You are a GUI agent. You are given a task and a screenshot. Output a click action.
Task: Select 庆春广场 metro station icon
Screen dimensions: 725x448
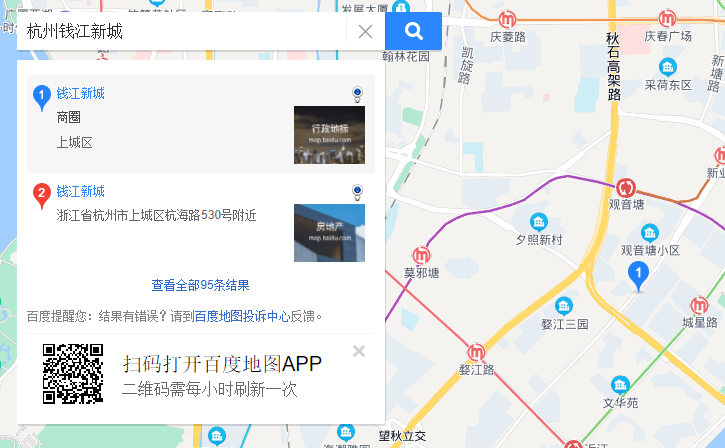click(x=667, y=18)
